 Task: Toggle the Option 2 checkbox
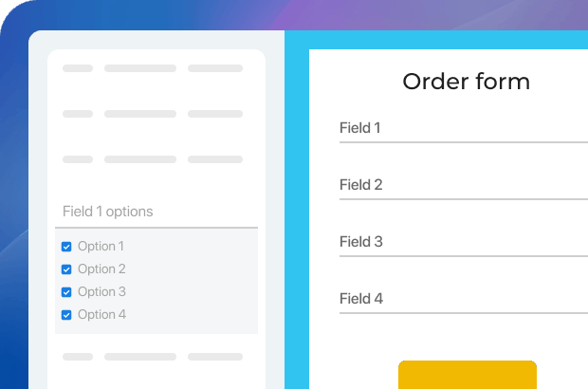tap(66, 269)
